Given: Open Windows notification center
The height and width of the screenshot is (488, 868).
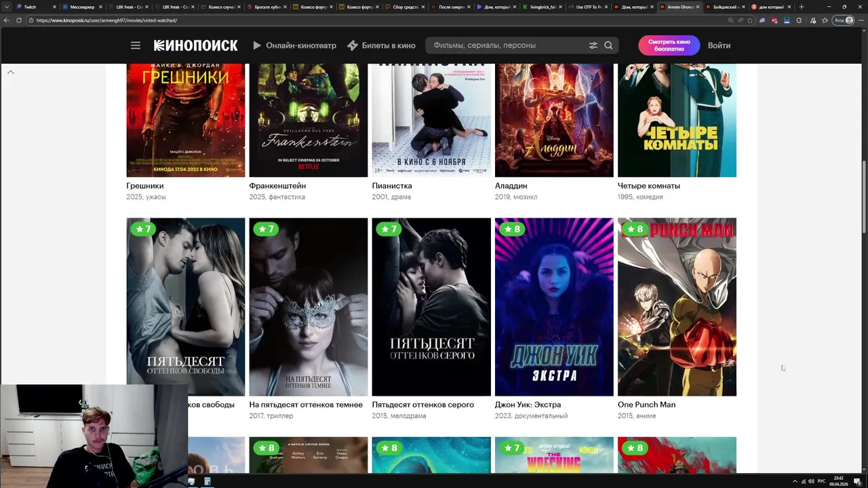Looking at the screenshot, I should point(858,481).
